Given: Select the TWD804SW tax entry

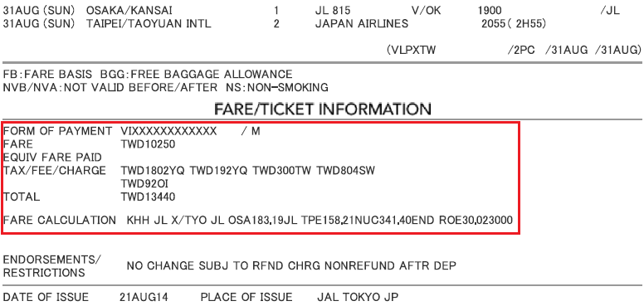Looking at the screenshot, I should coord(346,171).
